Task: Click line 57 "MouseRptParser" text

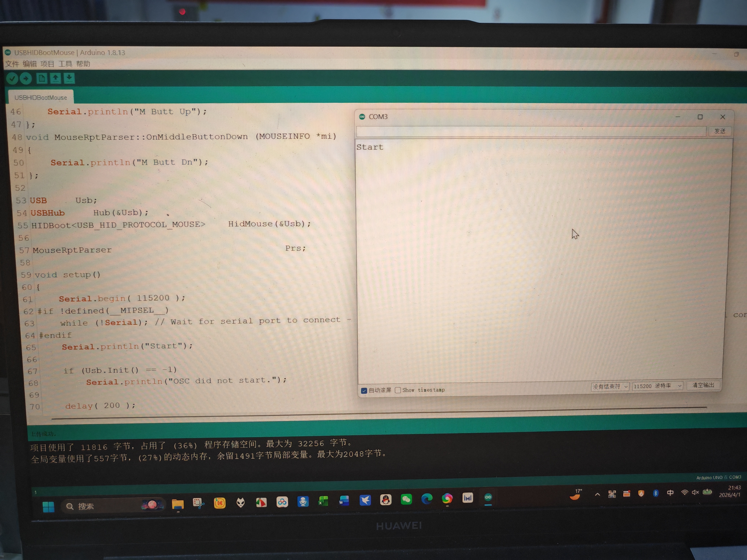Action: (72, 250)
